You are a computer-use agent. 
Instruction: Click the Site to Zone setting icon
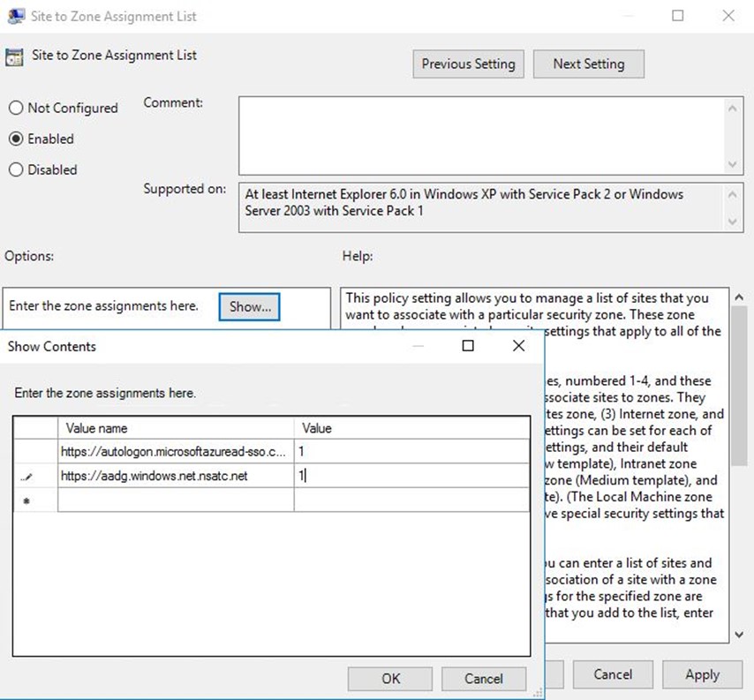click(x=14, y=56)
